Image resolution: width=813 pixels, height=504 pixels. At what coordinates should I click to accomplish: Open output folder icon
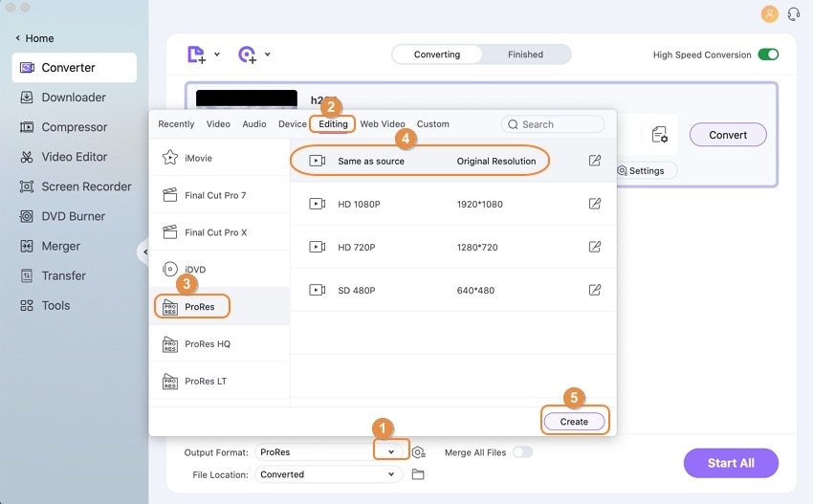click(418, 474)
